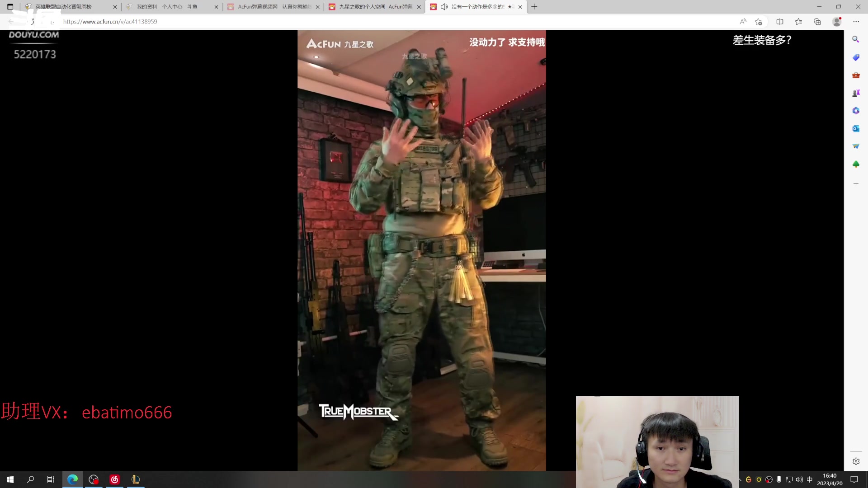Open the Favorites list dropdown

798,22
